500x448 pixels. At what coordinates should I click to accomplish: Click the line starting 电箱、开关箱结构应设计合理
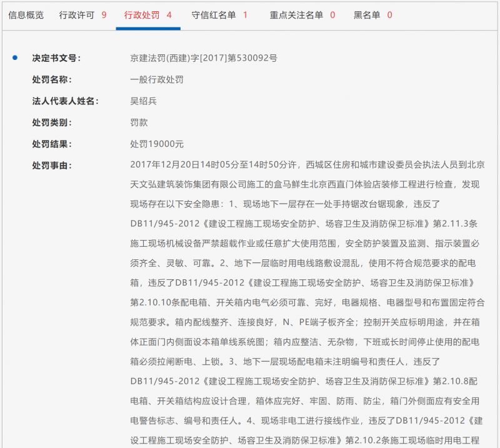(x=304, y=401)
